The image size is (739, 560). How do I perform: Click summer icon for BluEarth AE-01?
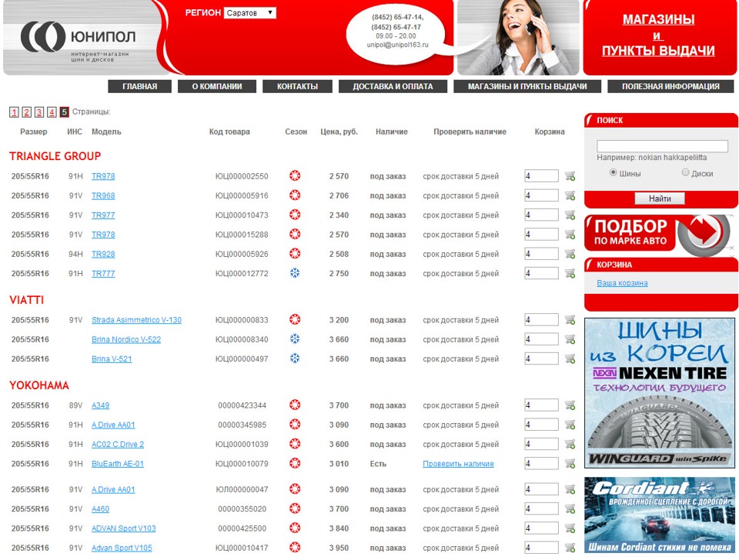click(295, 463)
